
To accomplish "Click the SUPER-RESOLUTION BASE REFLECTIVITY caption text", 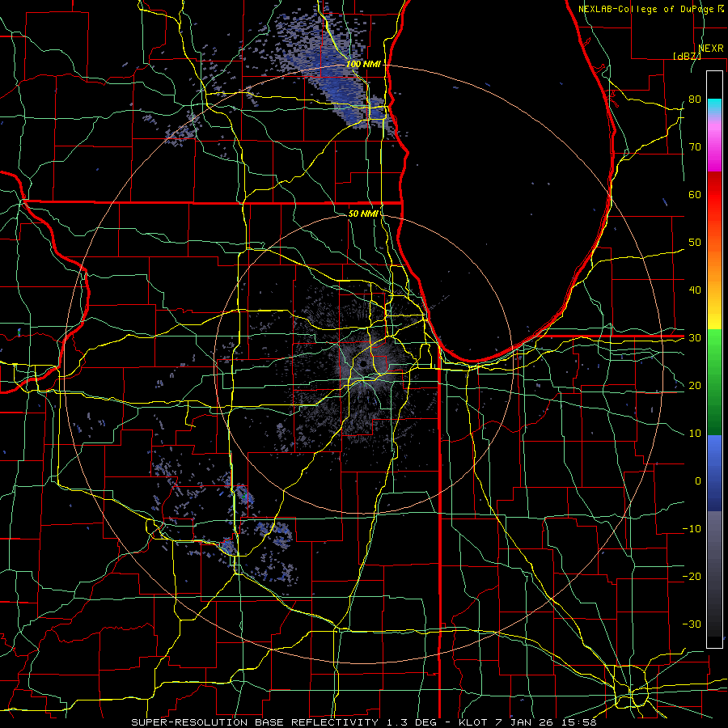I will (255, 722).
